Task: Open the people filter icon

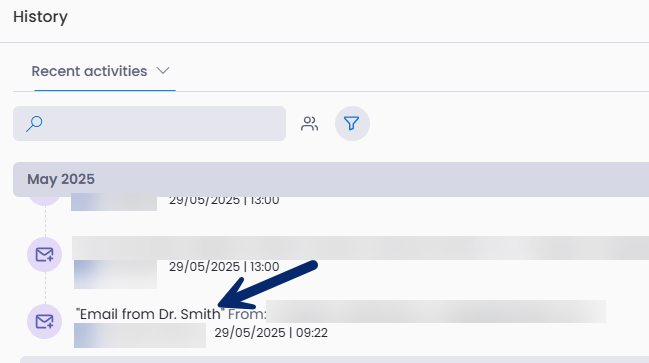Action: click(309, 123)
